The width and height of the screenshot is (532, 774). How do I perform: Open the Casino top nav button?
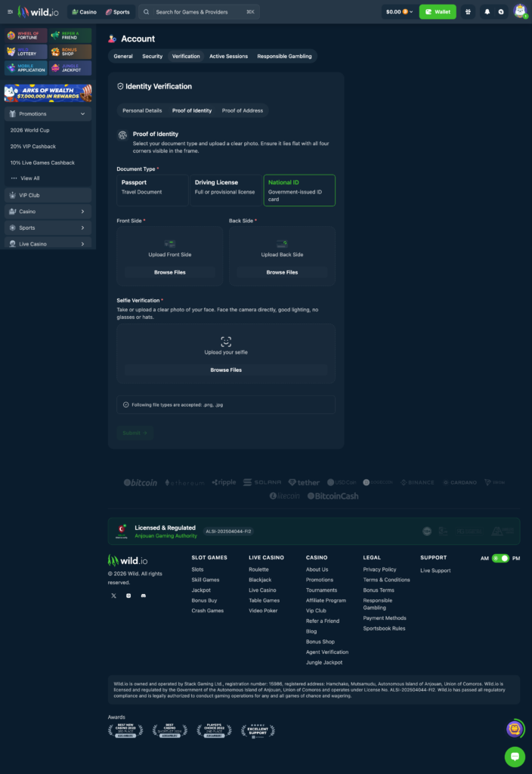pyautogui.click(x=85, y=12)
